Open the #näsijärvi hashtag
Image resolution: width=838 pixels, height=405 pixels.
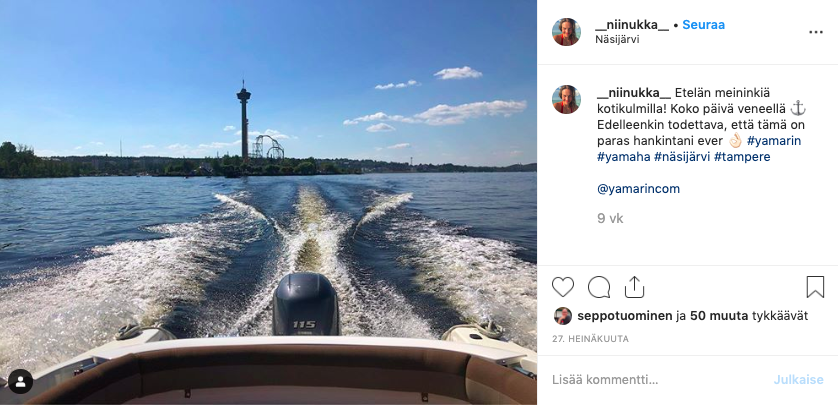coord(681,157)
